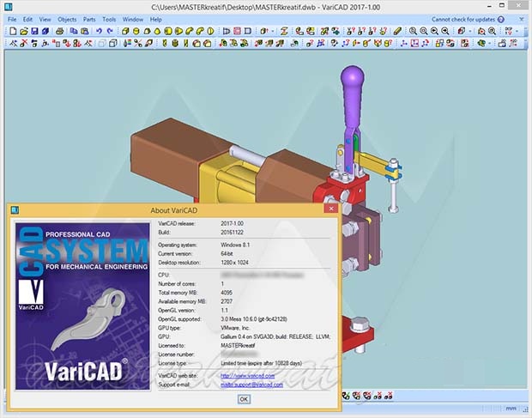The height and width of the screenshot is (418, 532).
Task: Click the Print icon in the toolbar
Action: pos(60,31)
